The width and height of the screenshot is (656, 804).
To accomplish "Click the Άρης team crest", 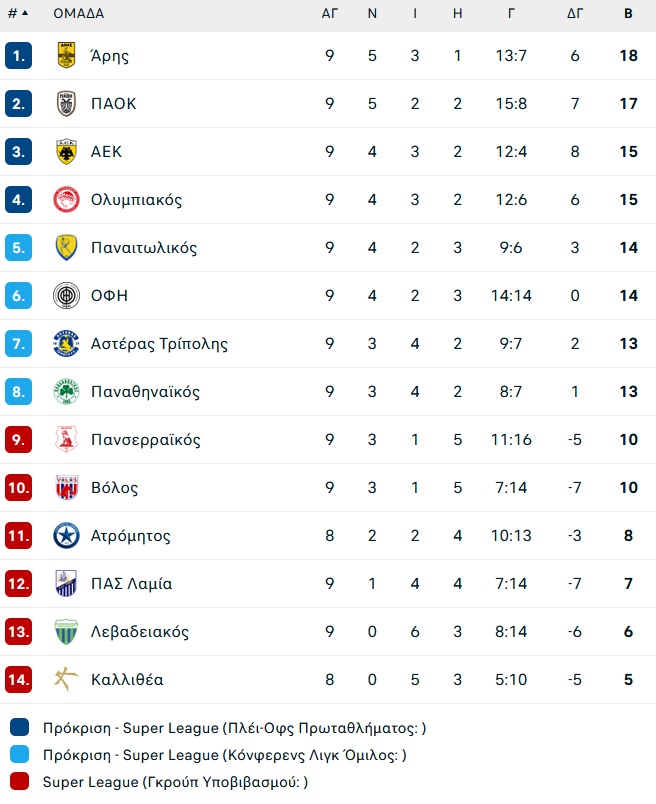I will (x=66, y=55).
